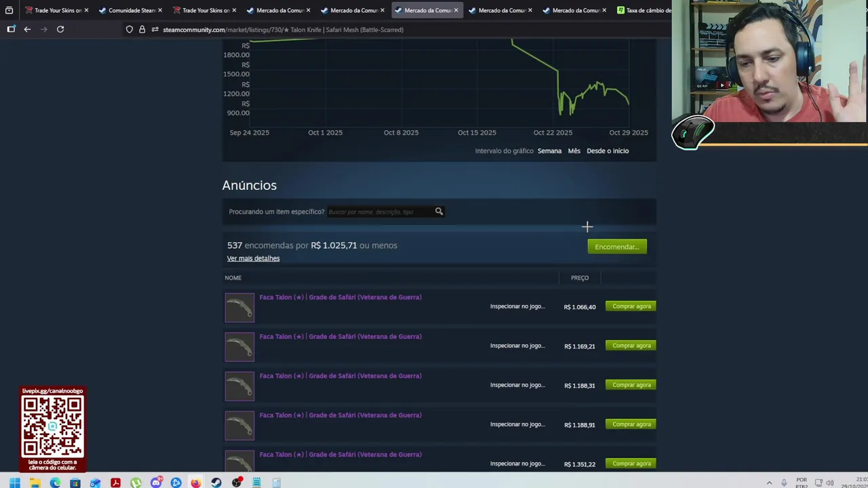Close the Comunidade Steam tab
868x488 pixels.
tap(160, 10)
